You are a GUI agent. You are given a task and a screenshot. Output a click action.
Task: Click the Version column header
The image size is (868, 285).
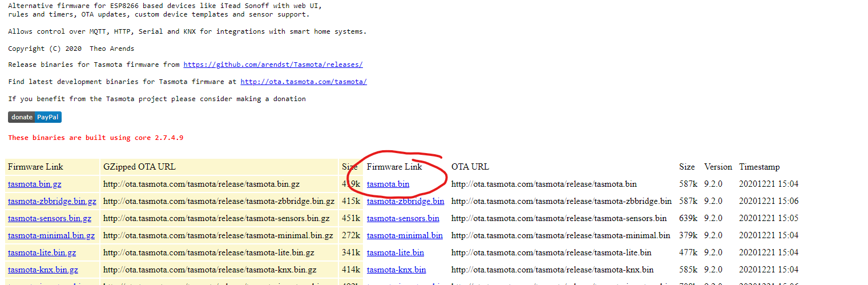coord(718,167)
